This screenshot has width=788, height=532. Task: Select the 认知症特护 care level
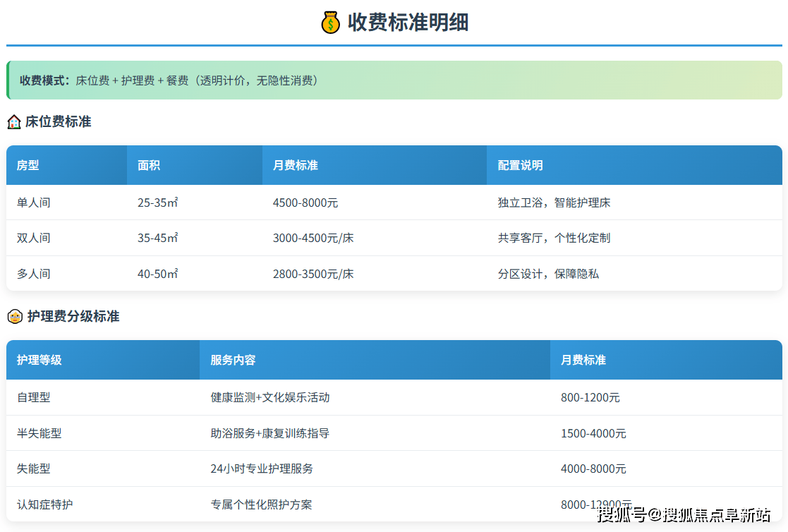(44, 504)
